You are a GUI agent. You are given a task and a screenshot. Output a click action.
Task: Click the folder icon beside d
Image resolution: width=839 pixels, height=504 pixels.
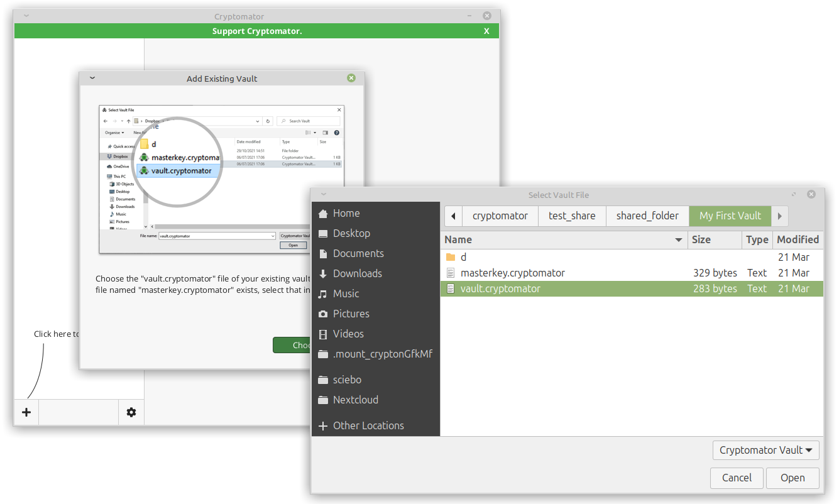point(450,257)
